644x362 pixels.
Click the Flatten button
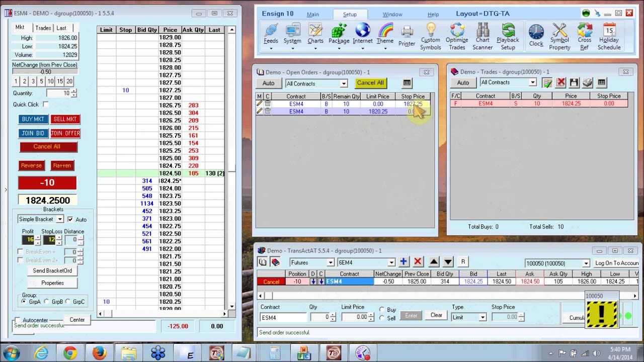click(x=62, y=165)
